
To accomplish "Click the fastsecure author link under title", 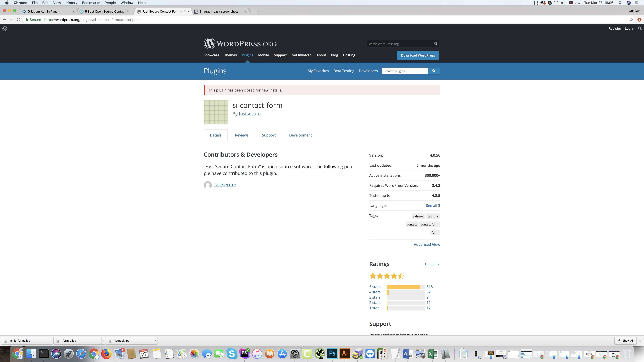I will (x=250, y=114).
